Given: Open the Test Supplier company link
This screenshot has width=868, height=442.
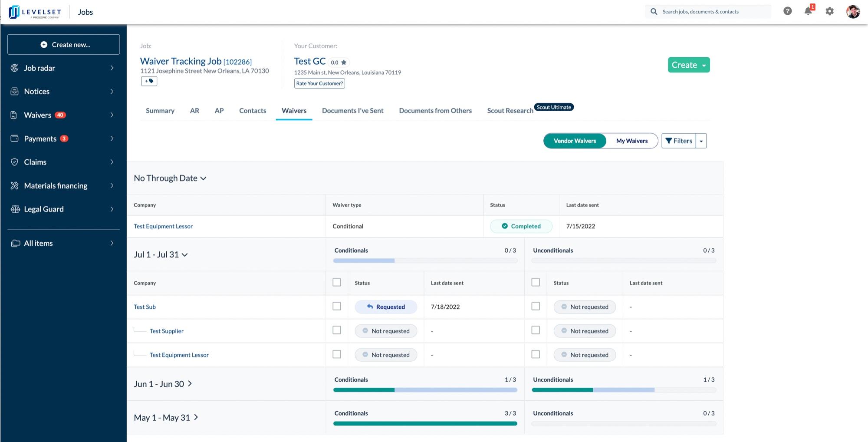Looking at the screenshot, I should coord(167,331).
